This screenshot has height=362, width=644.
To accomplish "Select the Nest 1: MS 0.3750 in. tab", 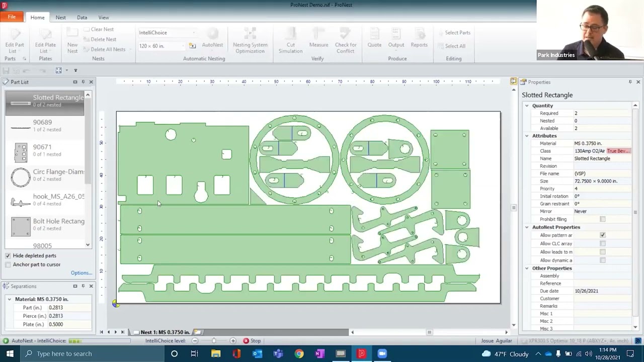I will (162, 332).
